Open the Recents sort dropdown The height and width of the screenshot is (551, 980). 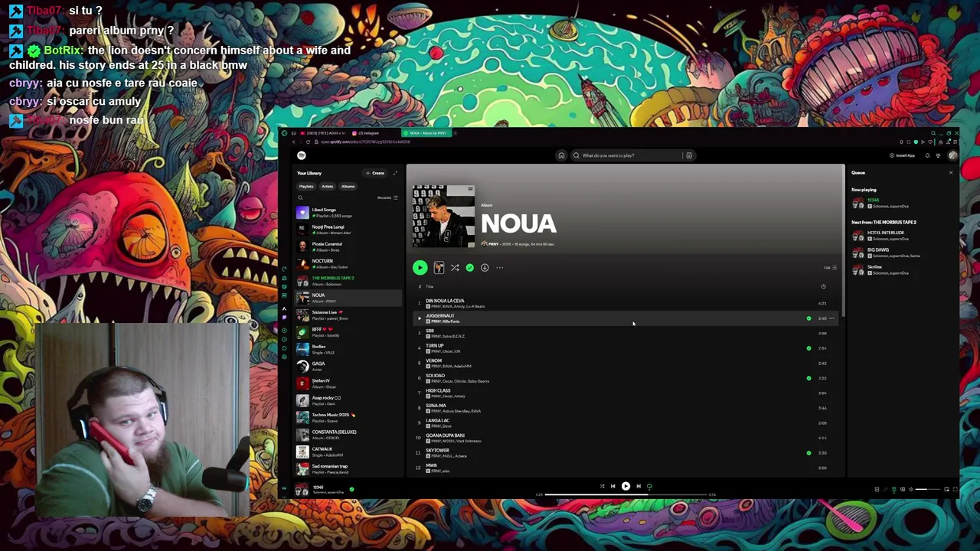pos(387,197)
